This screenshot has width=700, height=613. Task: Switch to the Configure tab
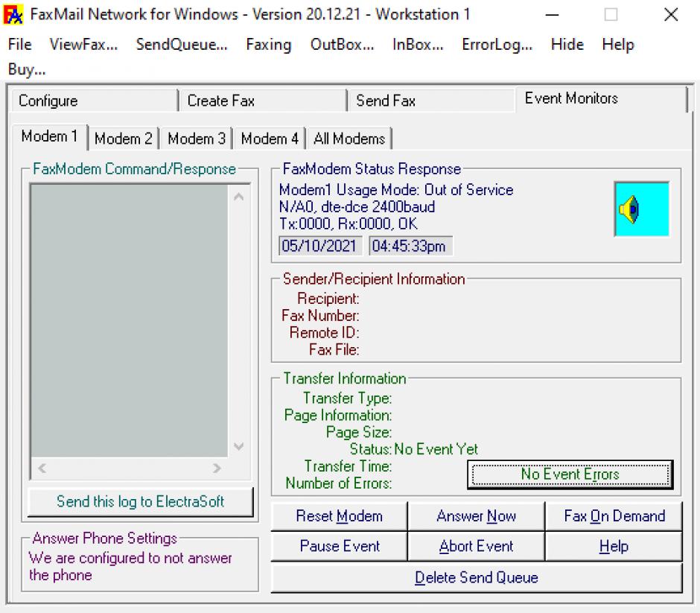point(94,101)
